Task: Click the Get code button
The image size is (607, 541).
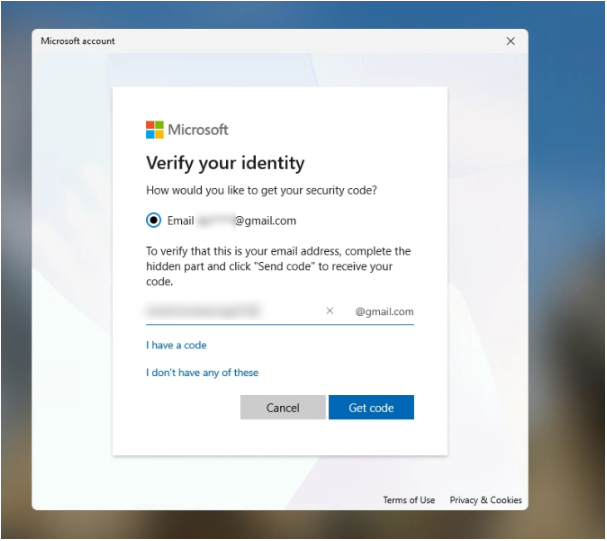Action: (372, 407)
